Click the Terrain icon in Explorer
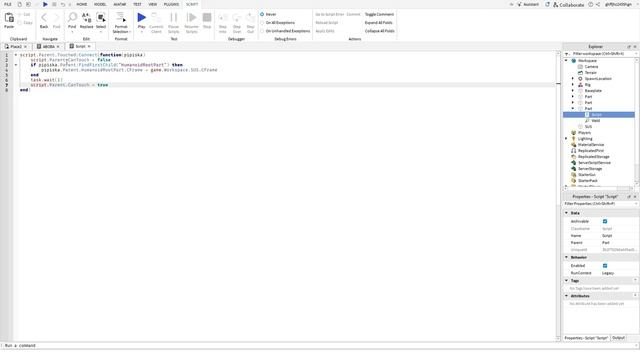 pyautogui.click(x=580, y=73)
